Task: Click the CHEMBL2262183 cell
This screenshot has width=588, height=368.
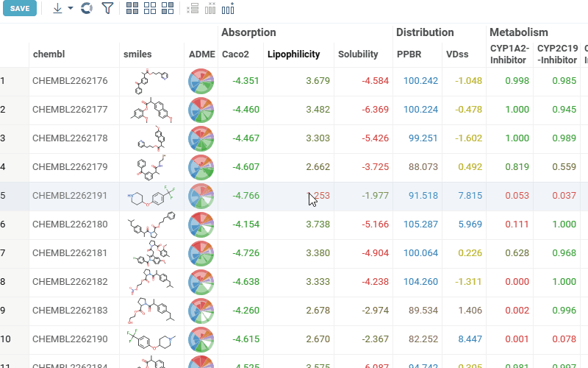Action: coord(70,311)
